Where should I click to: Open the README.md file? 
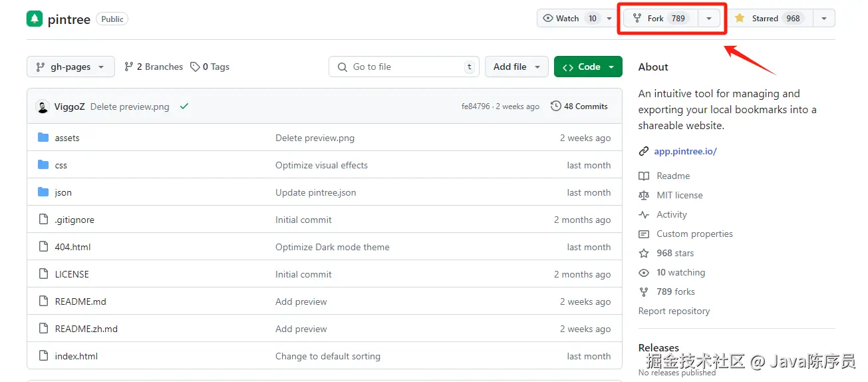click(80, 301)
